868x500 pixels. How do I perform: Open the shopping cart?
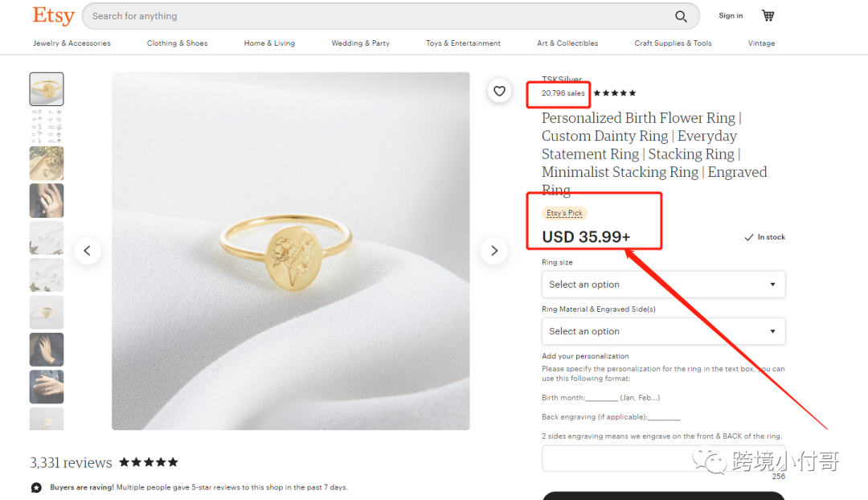point(768,14)
